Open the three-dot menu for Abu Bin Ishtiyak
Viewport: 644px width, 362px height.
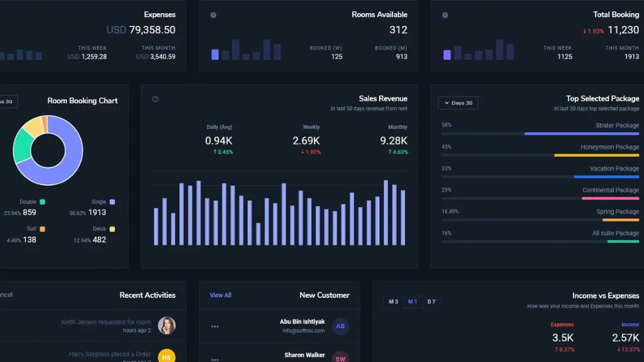[x=215, y=326]
